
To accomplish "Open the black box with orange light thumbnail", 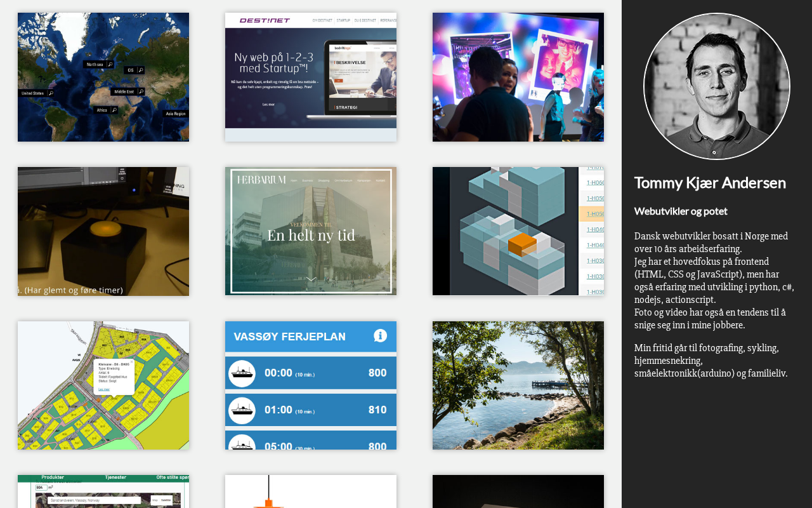I will coord(103,231).
